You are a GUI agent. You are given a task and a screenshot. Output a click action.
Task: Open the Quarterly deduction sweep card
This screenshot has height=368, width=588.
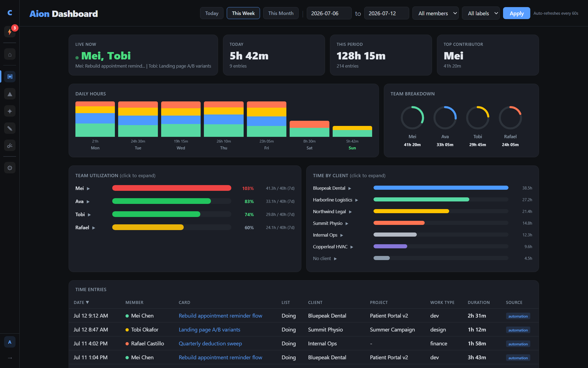tap(210, 343)
